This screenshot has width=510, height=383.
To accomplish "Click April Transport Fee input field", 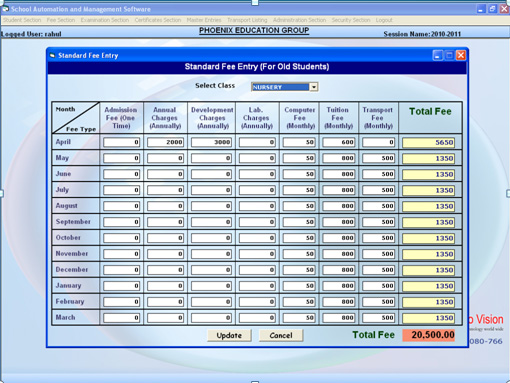I will tap(379, 142).
